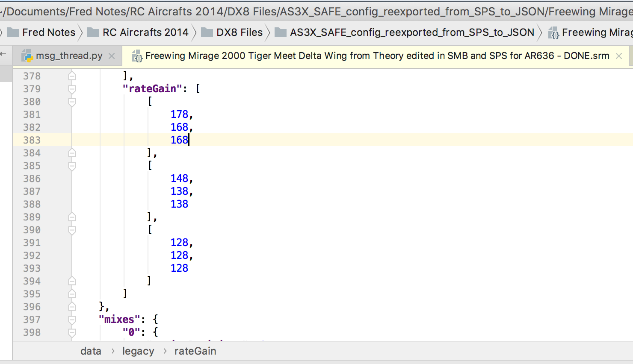Click the AS3X_SAFE_config folder icon in navigation bar
This screenshot has width=633, height=364.
pyautogui.click(x=281, y=32)
